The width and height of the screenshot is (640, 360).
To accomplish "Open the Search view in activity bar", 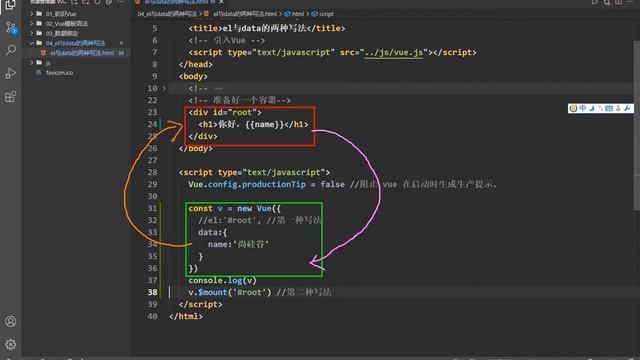I will [x=11, y=50].
